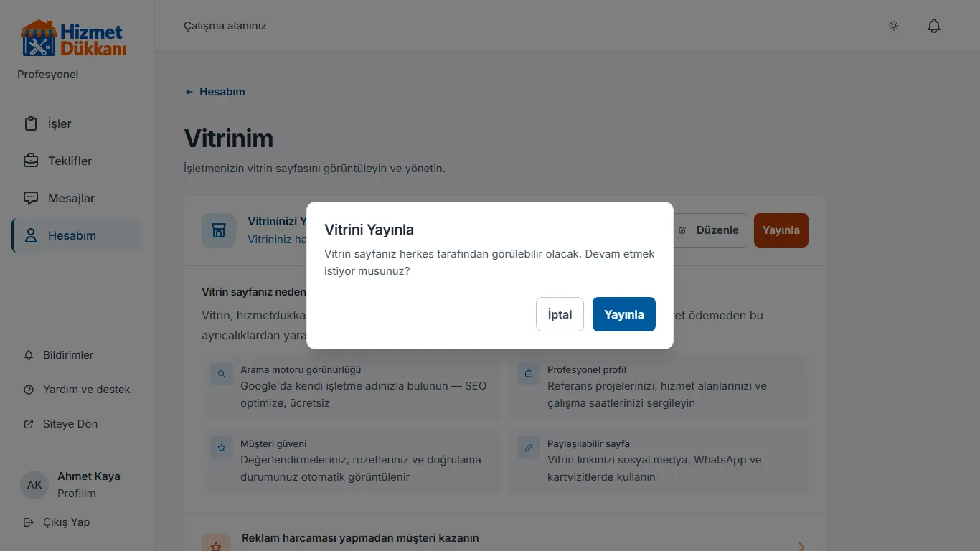Cancel the dialog with İptal
Viewport: 980px width, 551px height.
(560, 314)
